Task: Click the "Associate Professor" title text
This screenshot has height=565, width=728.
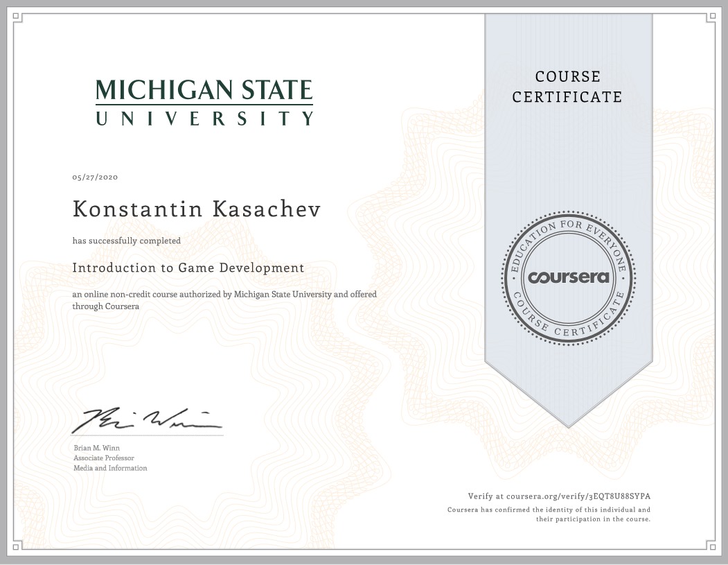Action: (x=104, y=458)
